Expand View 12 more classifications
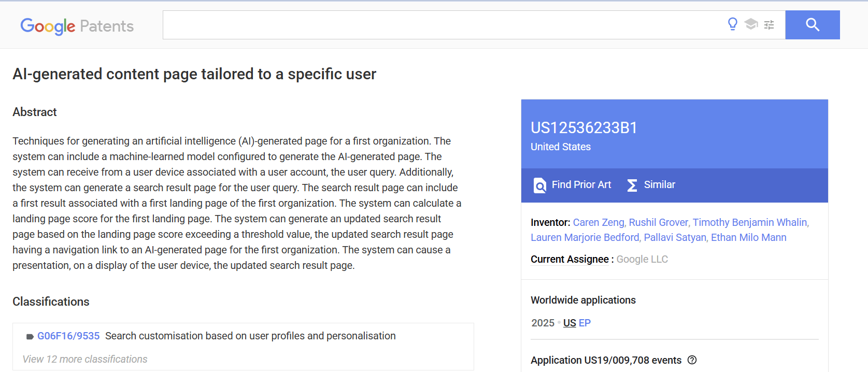The image size is (868, 372). click(x=85, y=359)
